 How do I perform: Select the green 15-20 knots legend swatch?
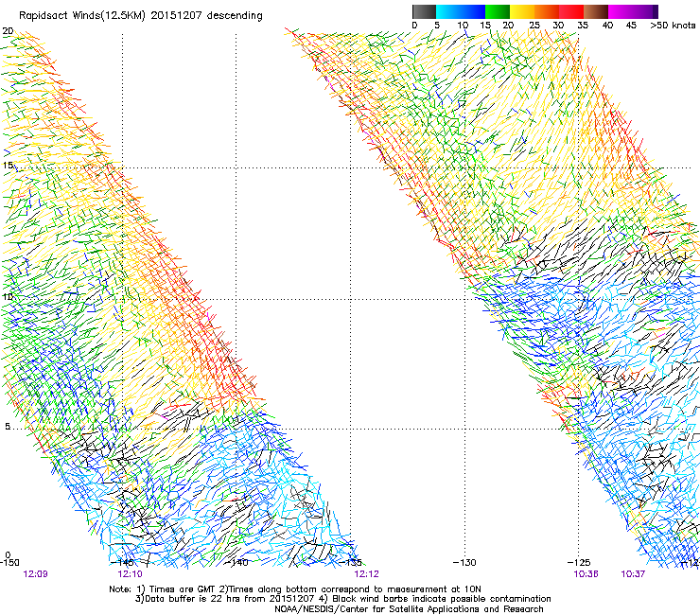[x=498, y=11]
